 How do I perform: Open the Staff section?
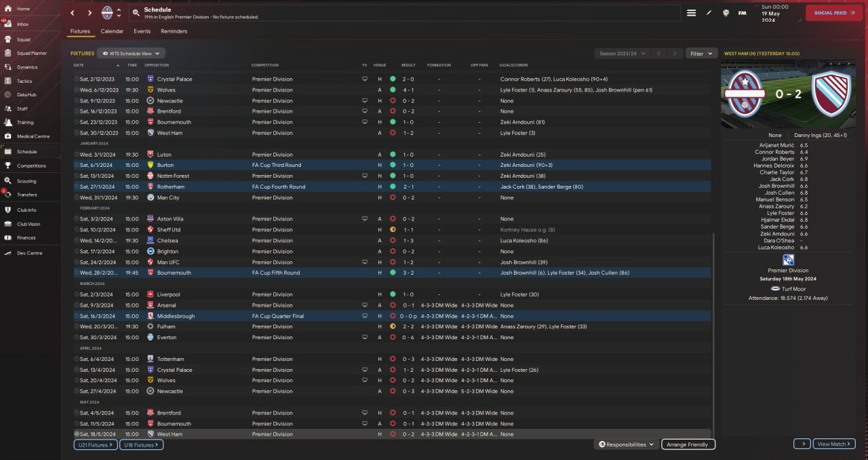22,109
